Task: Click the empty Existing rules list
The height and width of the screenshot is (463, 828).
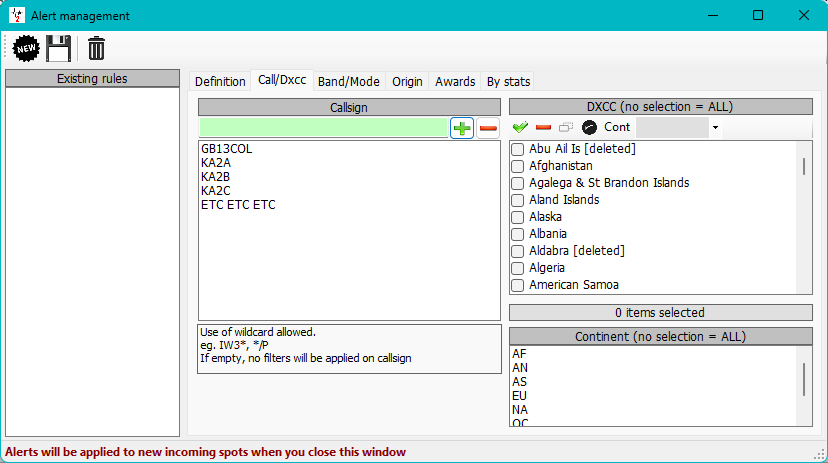Action: [x=92, y=262]
